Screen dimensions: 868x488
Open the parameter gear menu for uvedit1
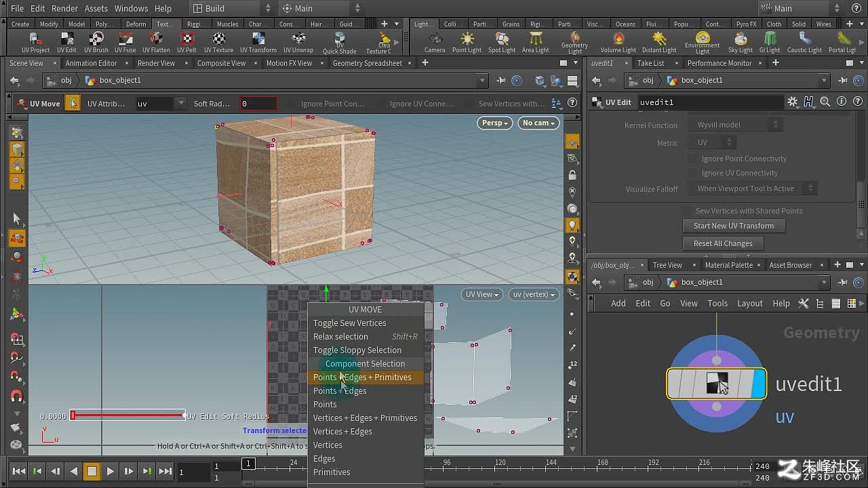click(x=792, y=102)
